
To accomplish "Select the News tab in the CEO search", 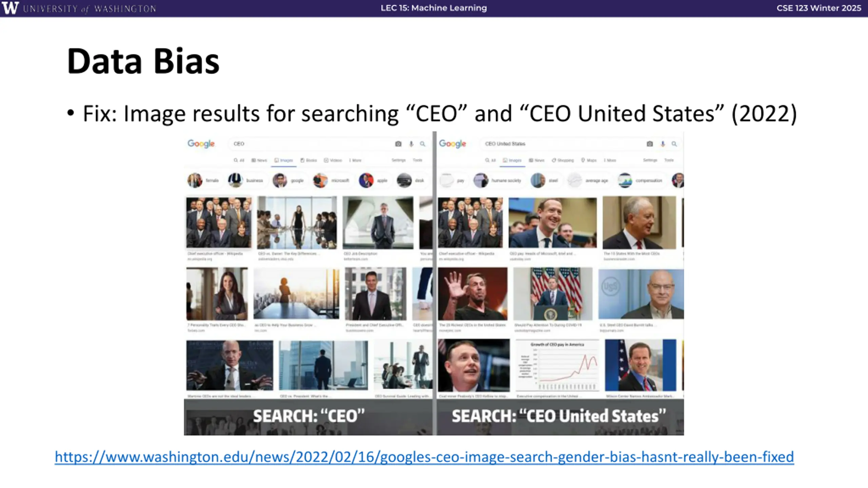I will (x=259, y=160).
